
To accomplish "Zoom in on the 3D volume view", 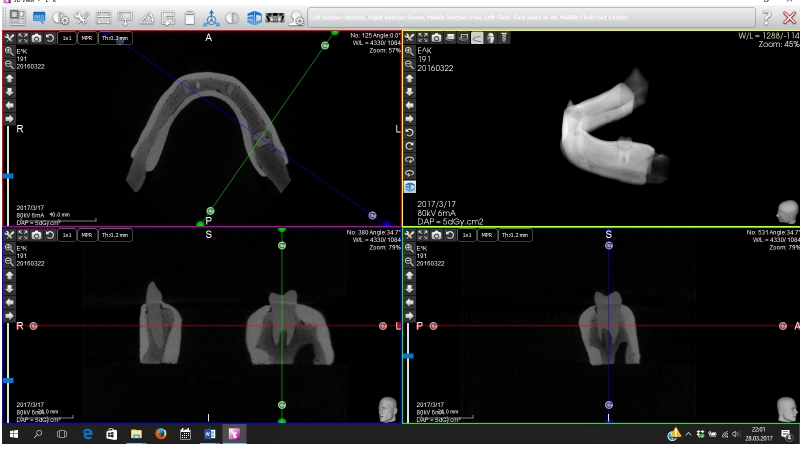I will click(408, 50).
